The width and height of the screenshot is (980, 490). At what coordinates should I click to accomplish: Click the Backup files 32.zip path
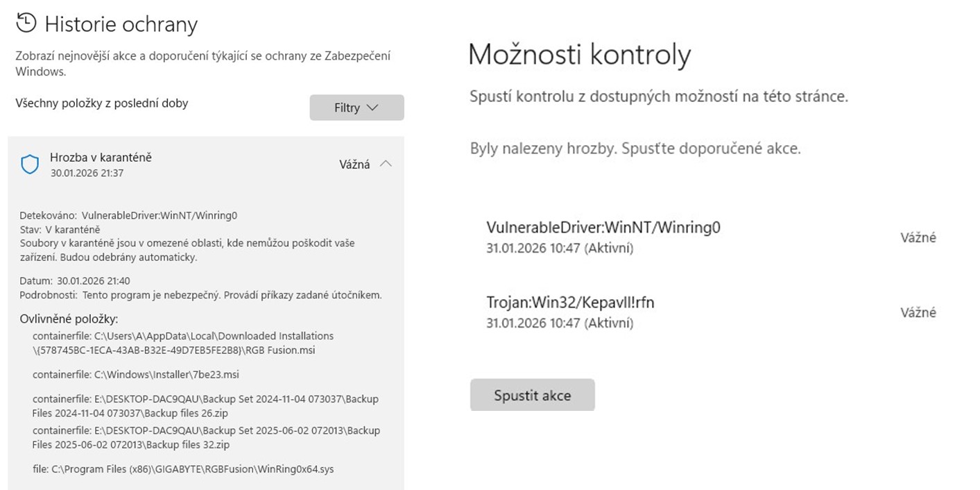pos(205,437)
